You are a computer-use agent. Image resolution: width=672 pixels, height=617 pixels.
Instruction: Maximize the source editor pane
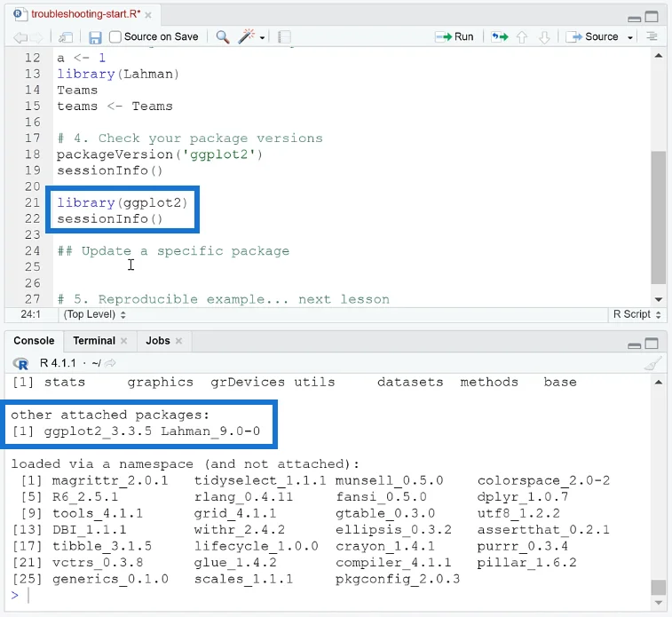coord(652,16)
